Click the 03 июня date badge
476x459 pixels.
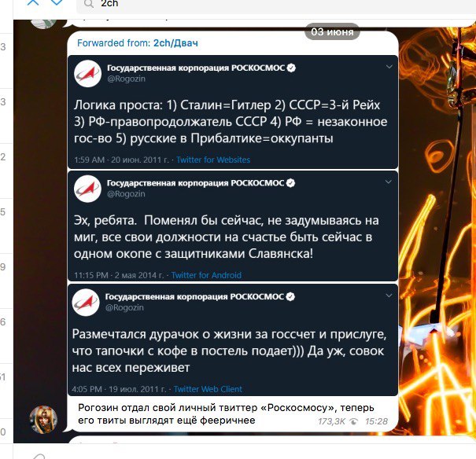(x=332, y=31)
